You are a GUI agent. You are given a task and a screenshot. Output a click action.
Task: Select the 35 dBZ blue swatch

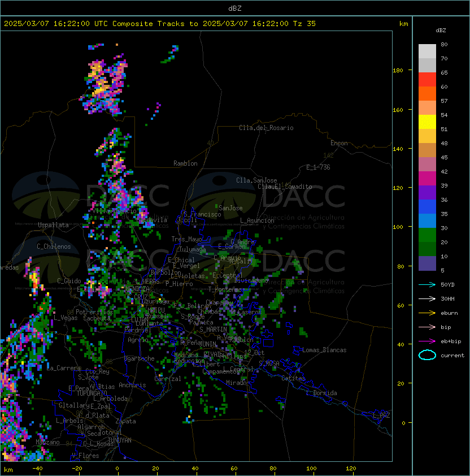[427, 206]
